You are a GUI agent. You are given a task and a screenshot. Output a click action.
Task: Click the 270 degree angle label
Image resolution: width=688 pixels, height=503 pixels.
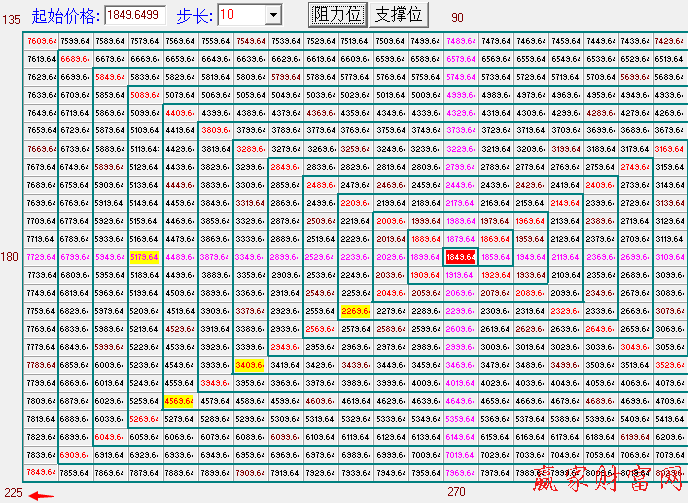coord(457,492)
